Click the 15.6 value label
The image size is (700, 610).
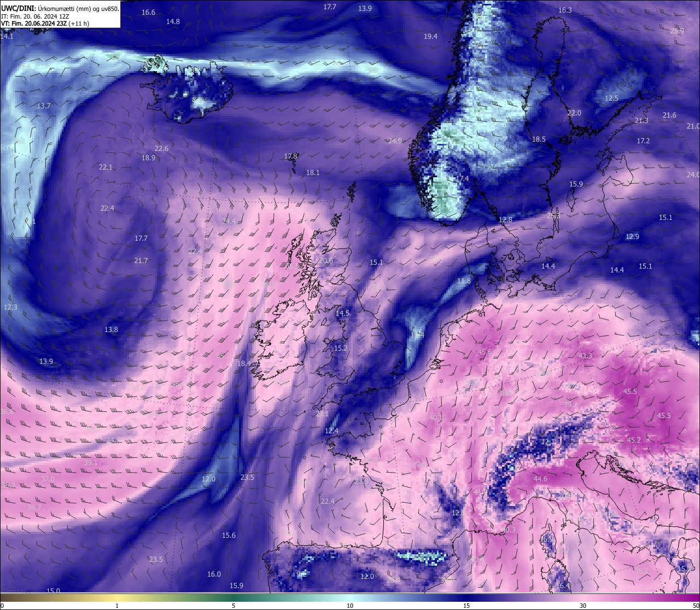(x=229, y=535)
